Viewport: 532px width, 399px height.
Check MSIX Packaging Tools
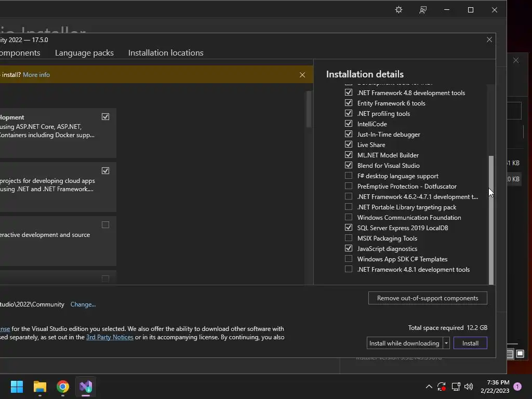click(349, 238)
